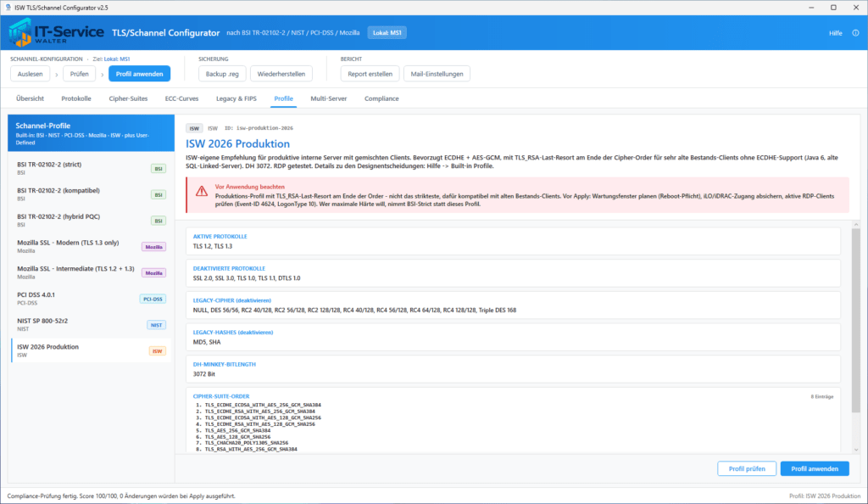Click the 8 Einträge count label
The height and width of the screenshot is (504, 868).
[822, 396]
